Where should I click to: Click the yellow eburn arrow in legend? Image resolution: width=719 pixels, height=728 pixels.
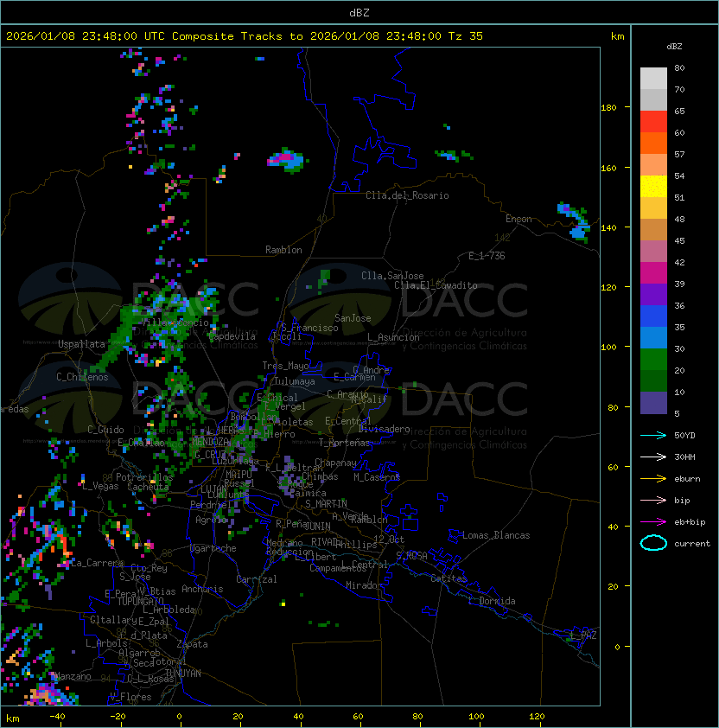[653, 479]
